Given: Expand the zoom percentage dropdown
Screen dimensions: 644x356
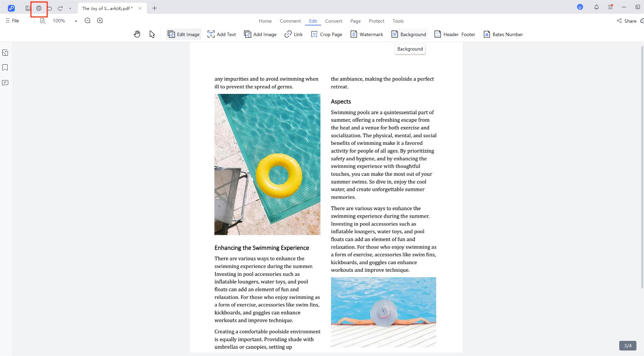Looking at the screenshot, I should pos(76,21).
